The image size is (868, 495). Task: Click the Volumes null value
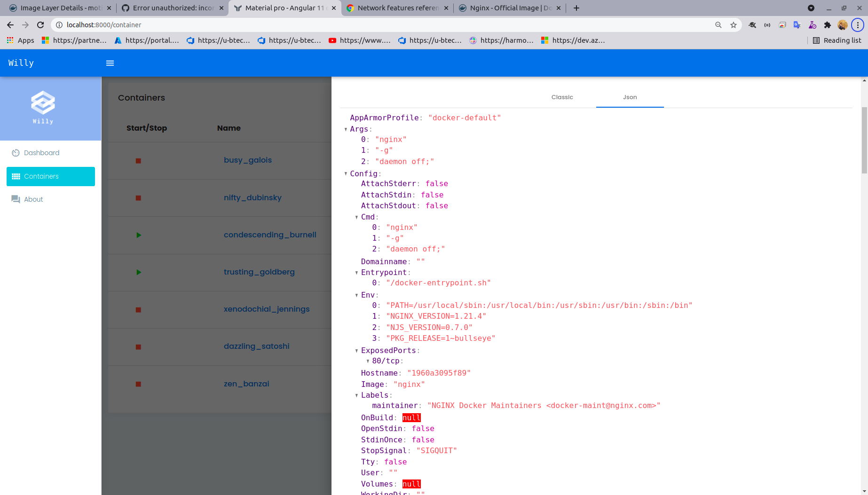(x=411, y=484)
